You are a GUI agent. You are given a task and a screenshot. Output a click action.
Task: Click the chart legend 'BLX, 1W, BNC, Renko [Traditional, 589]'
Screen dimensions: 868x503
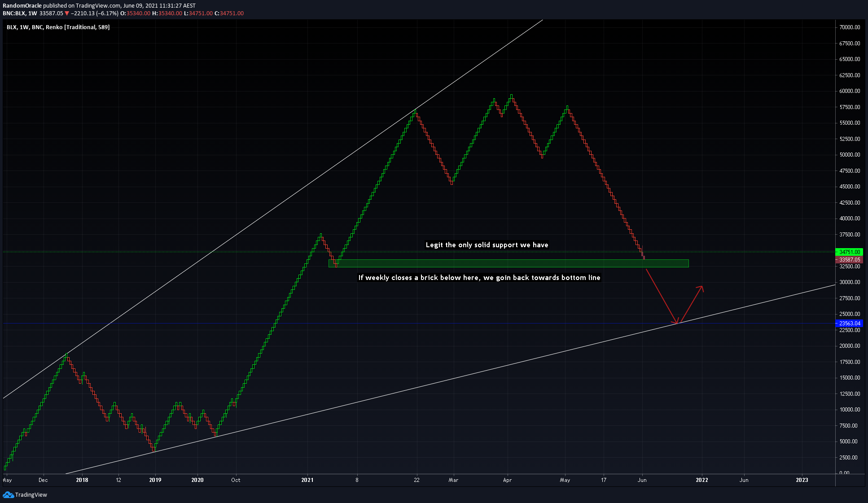coord(58,27)
